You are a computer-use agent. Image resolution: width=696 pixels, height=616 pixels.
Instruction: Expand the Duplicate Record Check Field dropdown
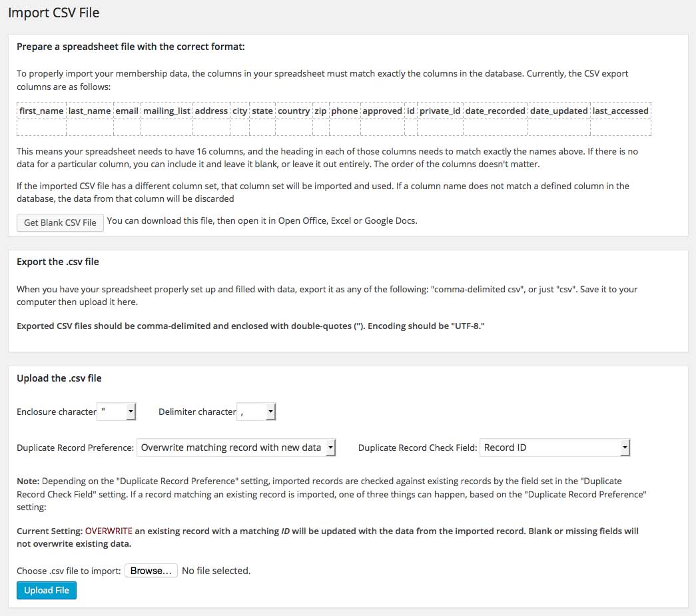coord(554,448)
